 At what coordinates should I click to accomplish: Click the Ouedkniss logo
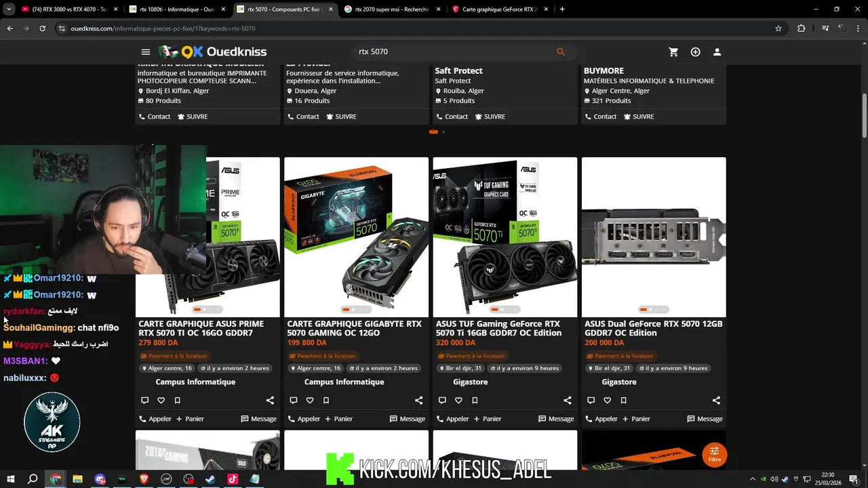pos(212,52)
